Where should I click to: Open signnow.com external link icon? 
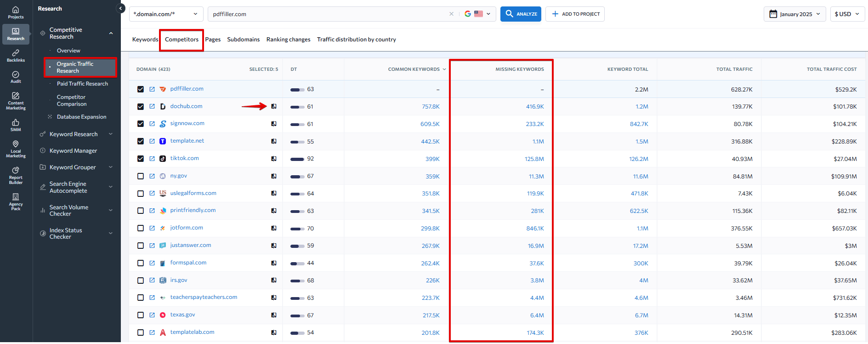152,124
